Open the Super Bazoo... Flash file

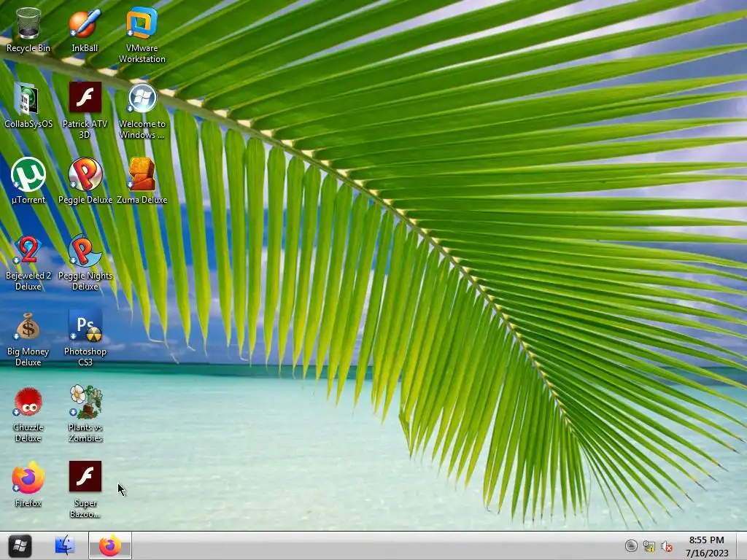(85, 489)
